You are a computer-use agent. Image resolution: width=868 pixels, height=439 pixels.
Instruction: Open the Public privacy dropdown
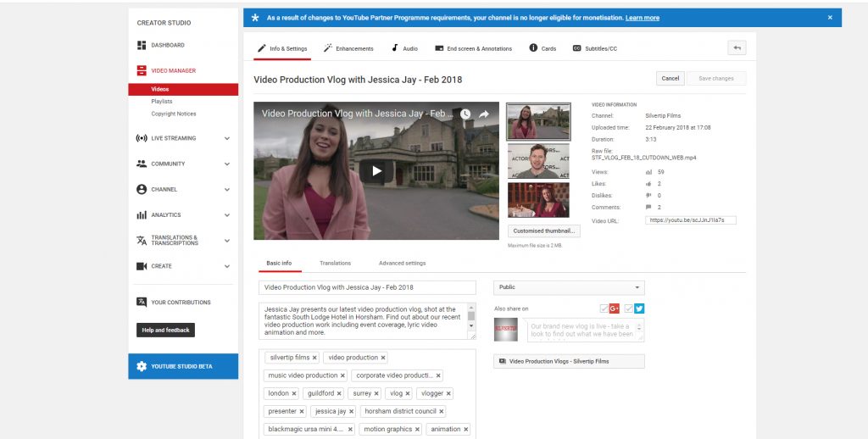(569, 287)
